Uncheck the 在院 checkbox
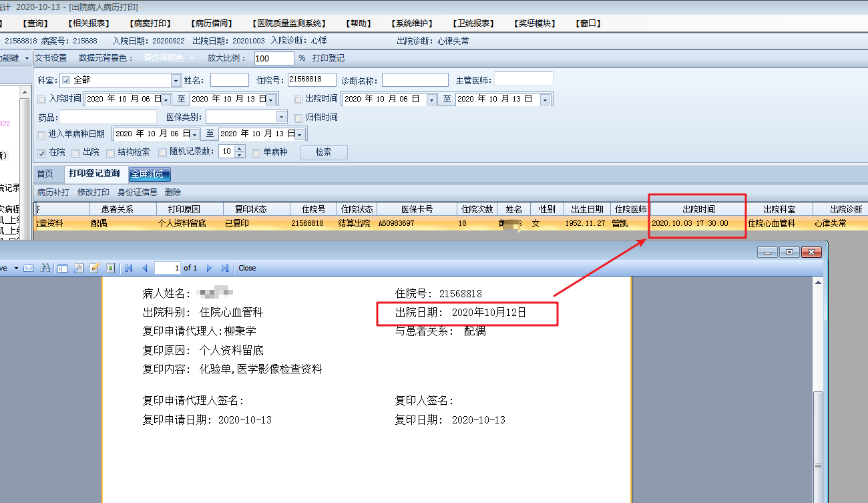 click(x=42, y=152)
